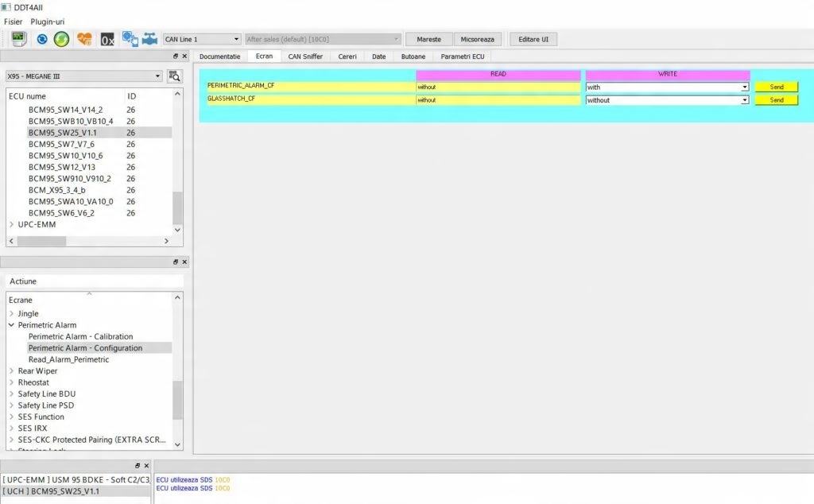The image size is (814, 504).
Task: Click the Editare UI button
Action: point(533,39)
